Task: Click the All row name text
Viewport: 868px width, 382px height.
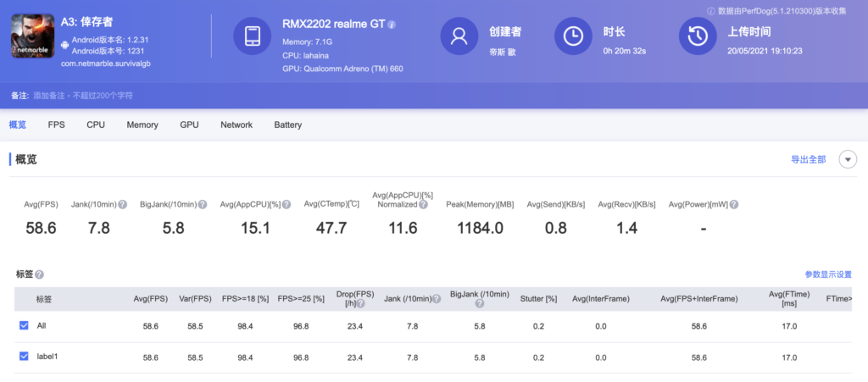Action: [x=42, y=325]
